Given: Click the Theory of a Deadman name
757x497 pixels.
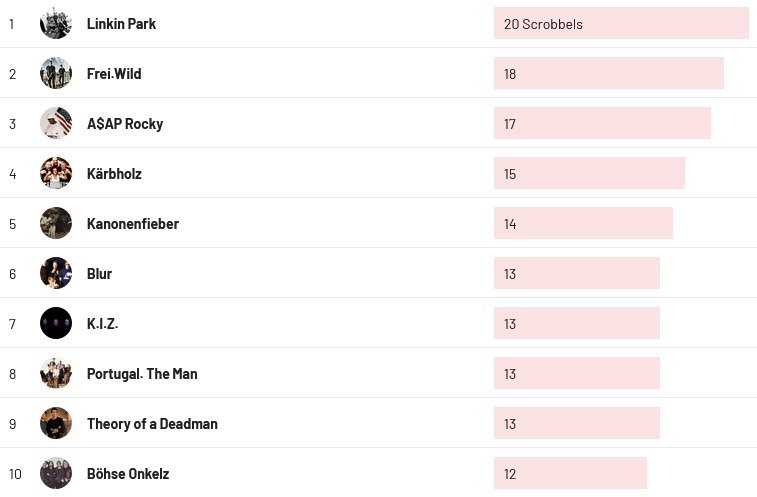Looking at the screenshot, I should (x=152, y=424).
